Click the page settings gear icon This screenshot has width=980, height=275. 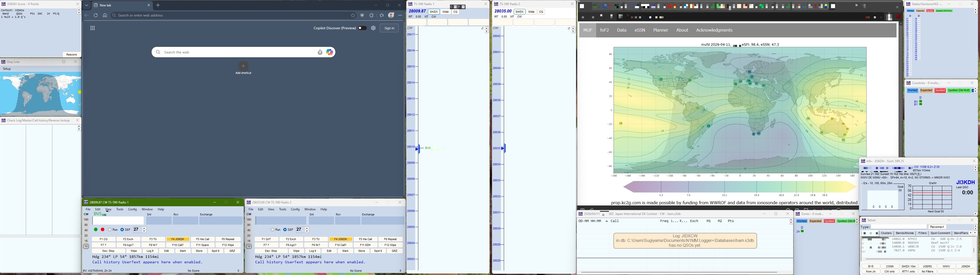tap(373, 28)
